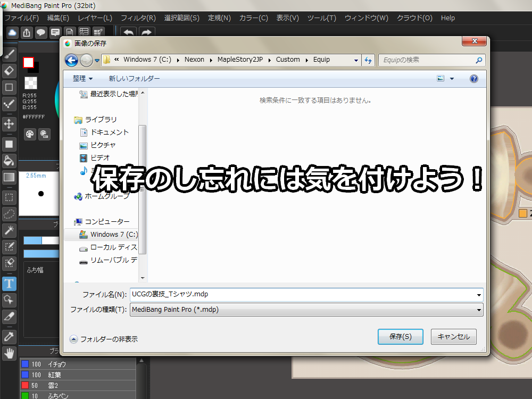Select the Dot pen tool
The width and height of the screenshot is (532, 399).
point(9,104)
